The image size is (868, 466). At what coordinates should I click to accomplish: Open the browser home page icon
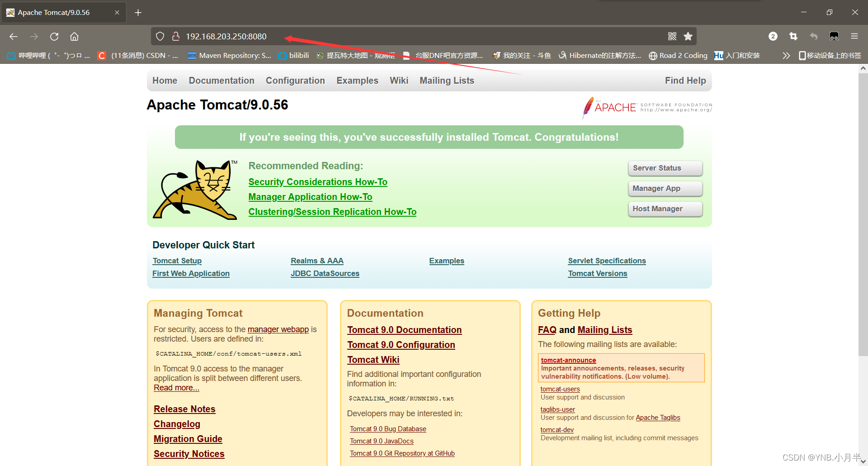pyautogui.click(x=74, y=37)
